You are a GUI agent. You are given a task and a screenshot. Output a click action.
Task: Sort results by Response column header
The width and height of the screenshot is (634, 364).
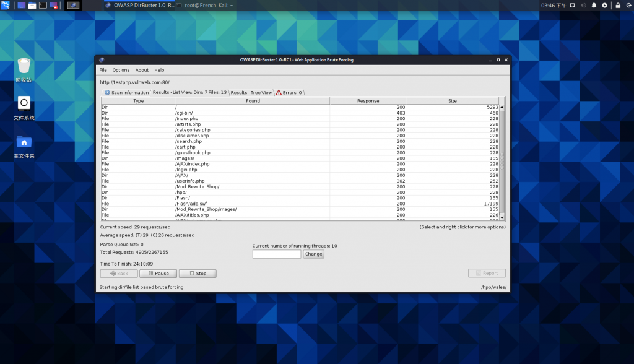(368, 101)
